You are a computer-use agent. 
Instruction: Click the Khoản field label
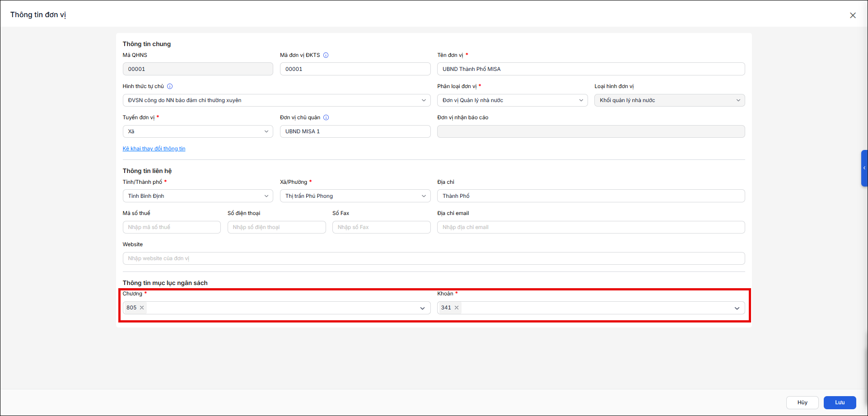pyautogui.click(x=445, y=294)
